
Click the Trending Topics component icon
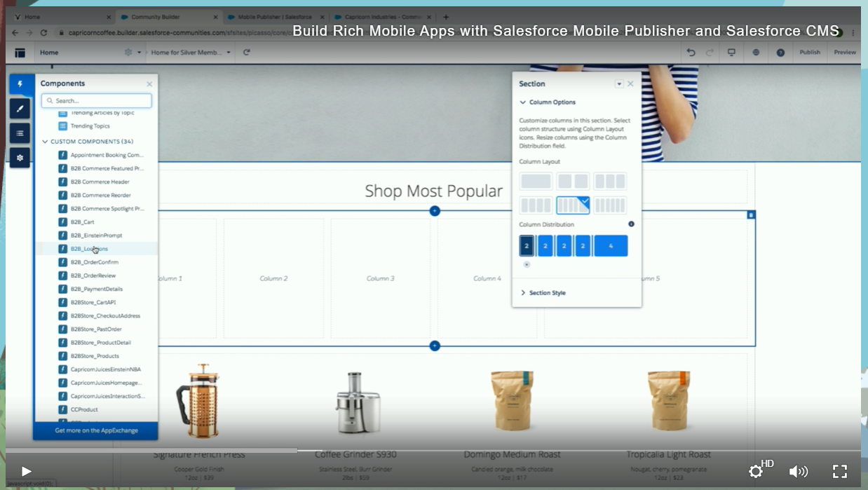pos(62,126)
